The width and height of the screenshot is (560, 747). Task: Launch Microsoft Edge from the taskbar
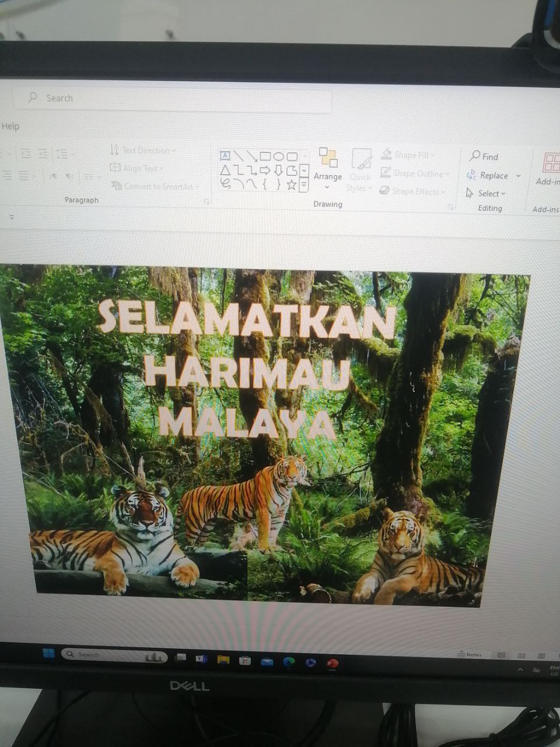pos(289,662)
